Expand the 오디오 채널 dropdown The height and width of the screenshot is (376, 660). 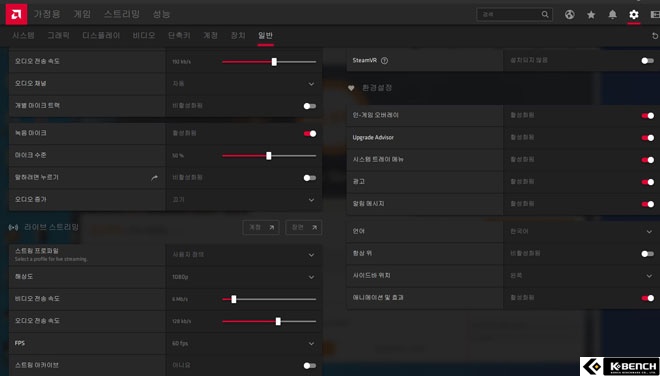244,84
